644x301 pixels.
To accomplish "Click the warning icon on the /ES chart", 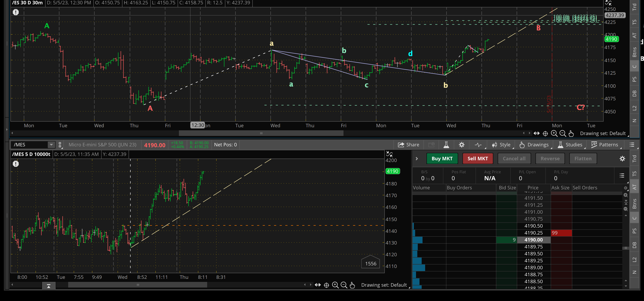I will tap(16, 12).
